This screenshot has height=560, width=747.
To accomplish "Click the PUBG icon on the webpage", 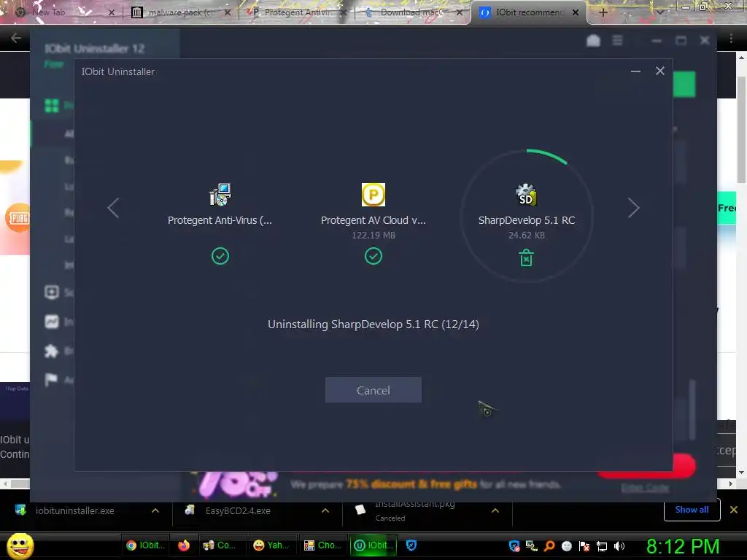I will (18, 217).
